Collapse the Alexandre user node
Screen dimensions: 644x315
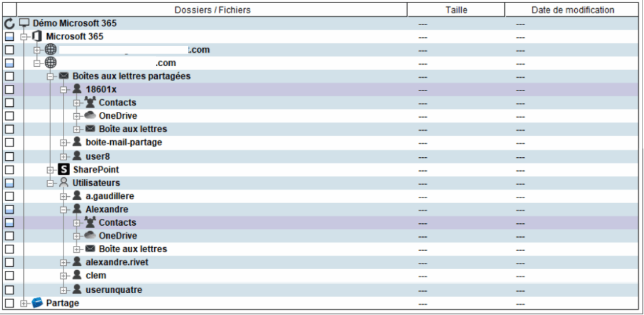click(64, 209)
